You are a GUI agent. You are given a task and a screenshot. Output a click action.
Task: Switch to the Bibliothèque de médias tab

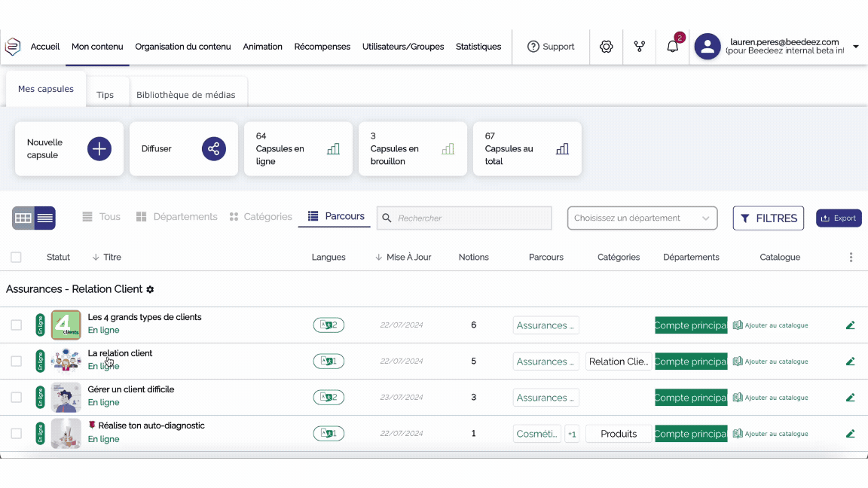[x=186, y=95]
